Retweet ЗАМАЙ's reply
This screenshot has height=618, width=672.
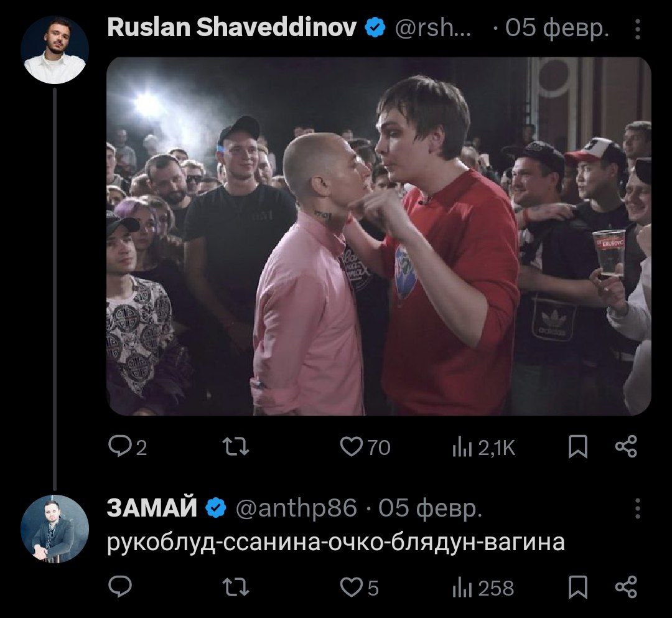click(x=236, y=587)
